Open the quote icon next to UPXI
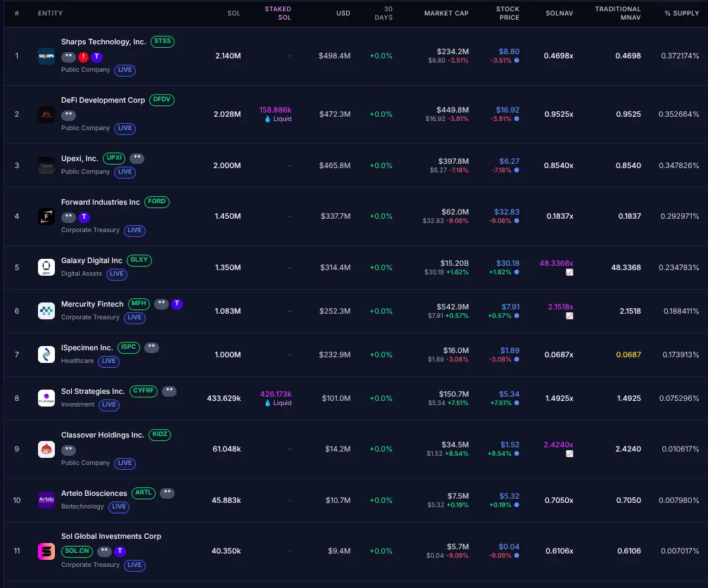This screenshot has height=588, width=708. [137, 158]
